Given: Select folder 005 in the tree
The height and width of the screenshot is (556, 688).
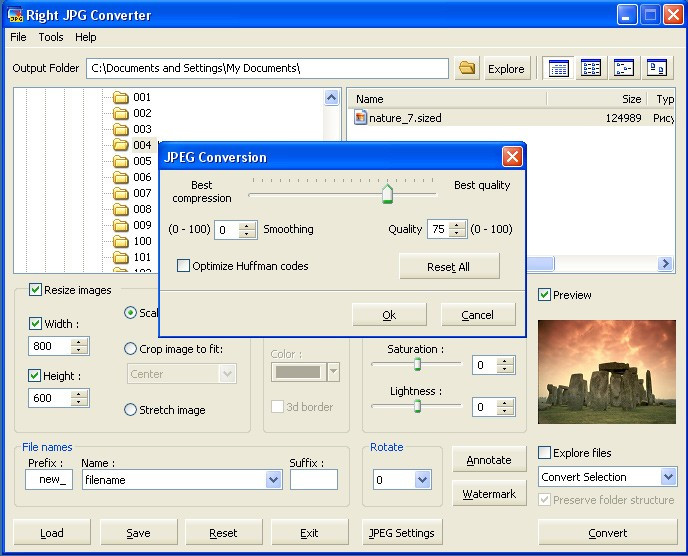Looking at the screenshot, I should click(x=132, y=161).
